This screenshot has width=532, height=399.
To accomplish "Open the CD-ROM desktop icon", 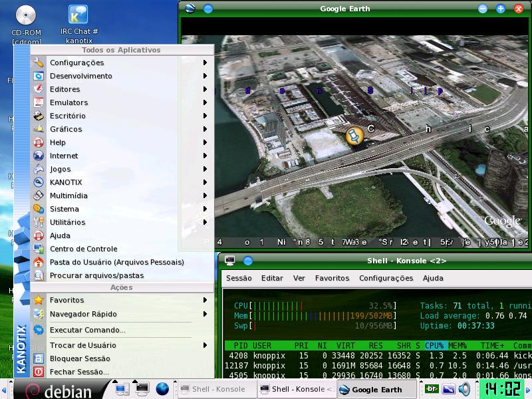I will [x=26, y=15].
